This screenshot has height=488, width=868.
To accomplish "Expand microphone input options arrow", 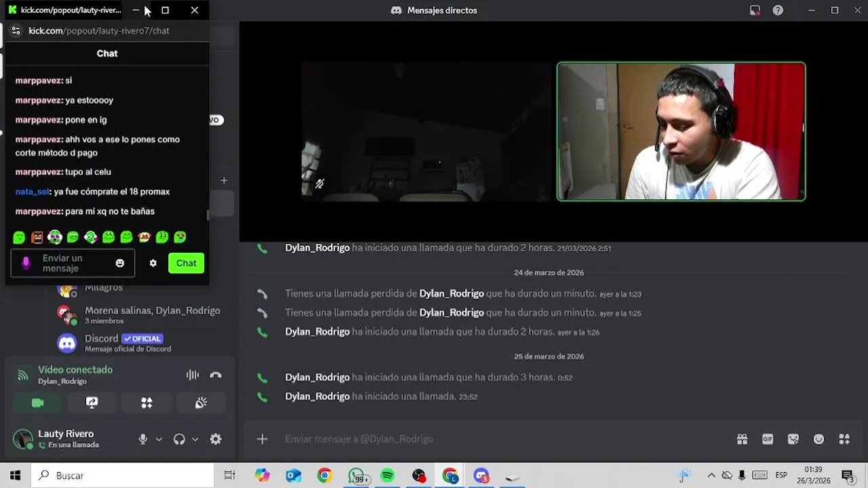I will point(159,439).
